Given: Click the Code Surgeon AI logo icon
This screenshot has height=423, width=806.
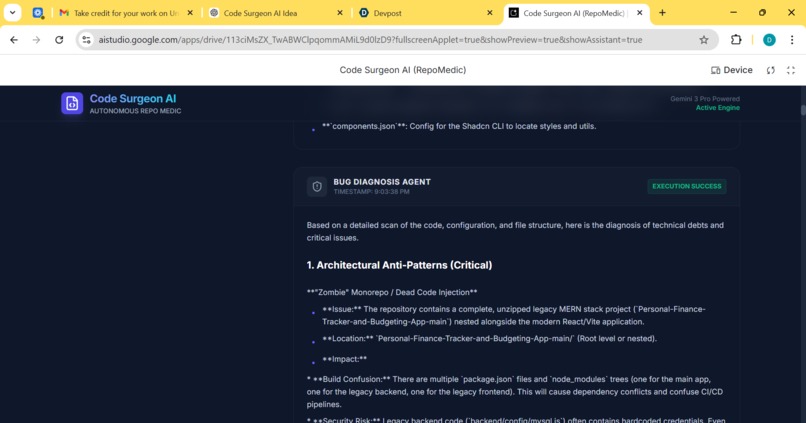Looking at the screenshot, I should click(72, 103).
